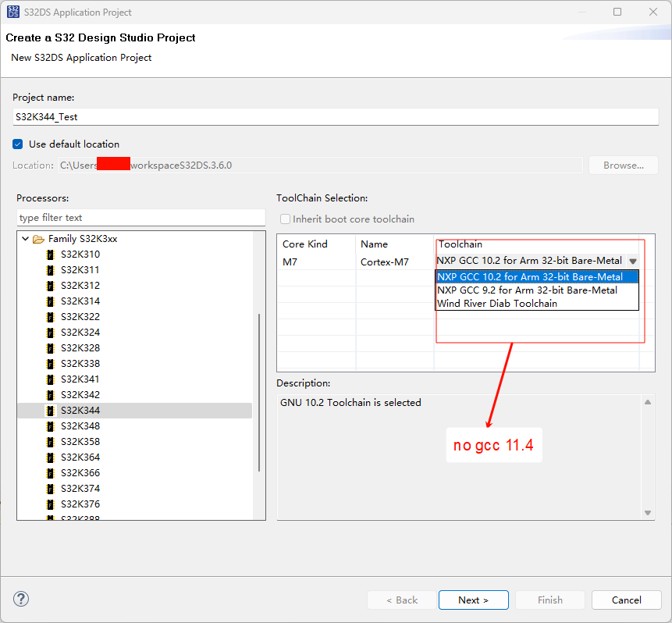Maximize the S32DS Application Project window
This screenshot has width=672, height=623.
click(x=617, y=12)
